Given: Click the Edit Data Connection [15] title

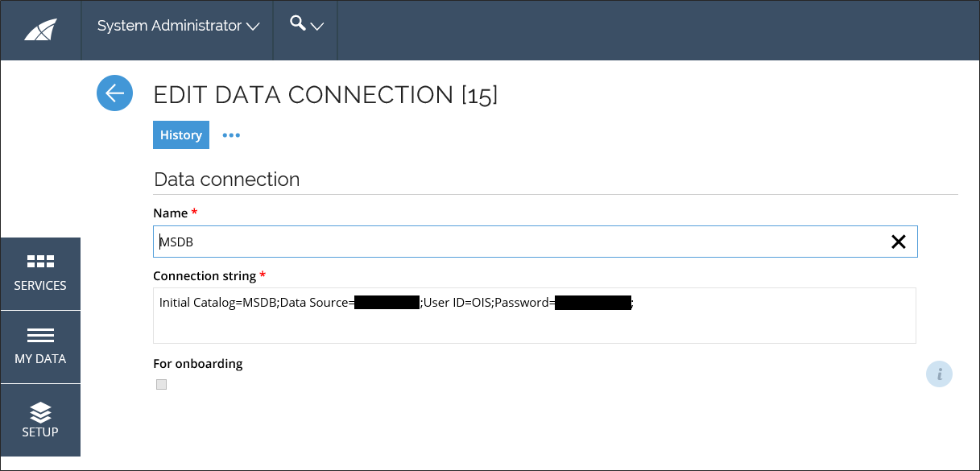Looking at the screenshot, I should pos(325,94).
